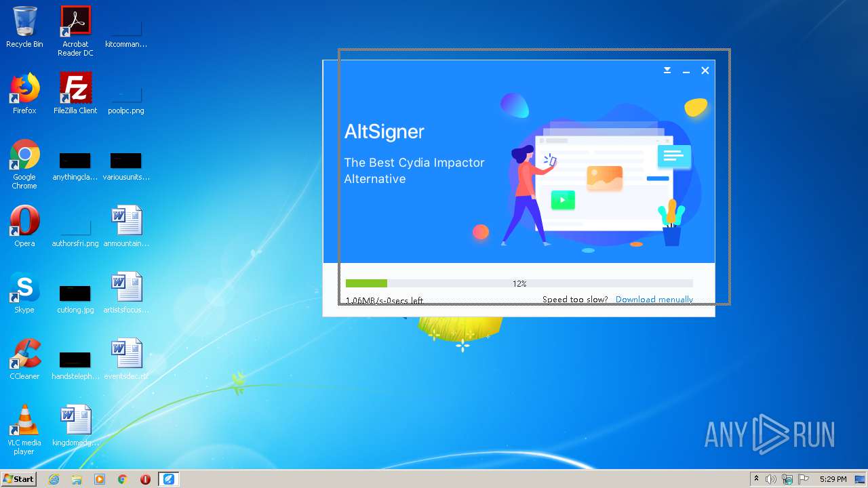The height and width of the screenshot is (488, 868).
Task: Click the 'Speed too slow?' text
Action: 575,300
